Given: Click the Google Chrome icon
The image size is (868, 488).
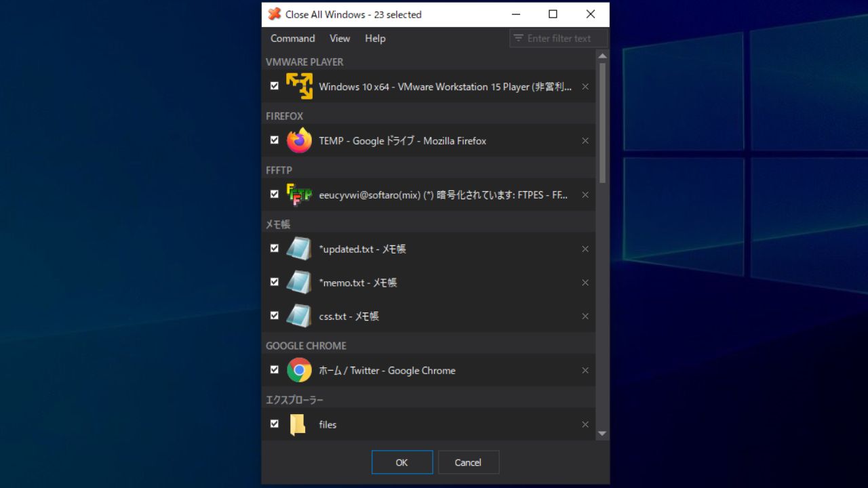Looking at the screenshot, I should (299, 370).
